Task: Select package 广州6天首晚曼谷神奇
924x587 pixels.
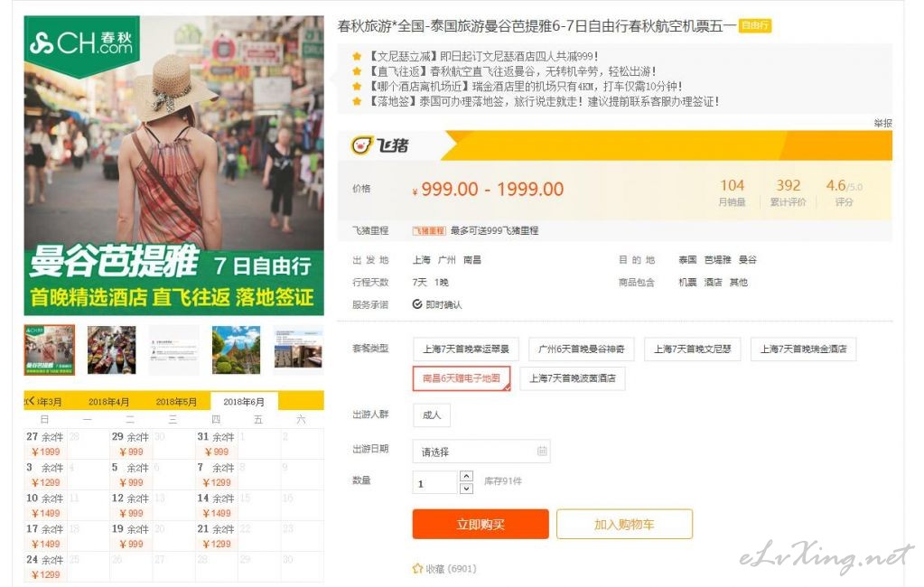Action: coord(581,349)
